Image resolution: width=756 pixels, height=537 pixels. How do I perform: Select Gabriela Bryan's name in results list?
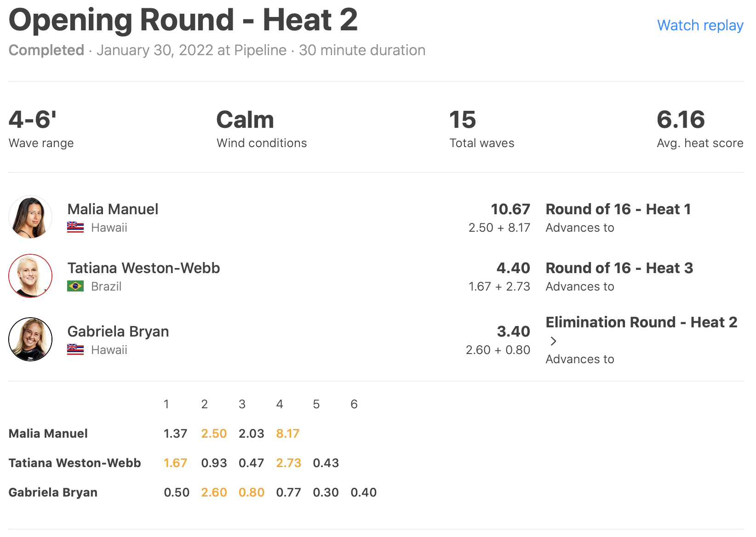coord(118,331)
